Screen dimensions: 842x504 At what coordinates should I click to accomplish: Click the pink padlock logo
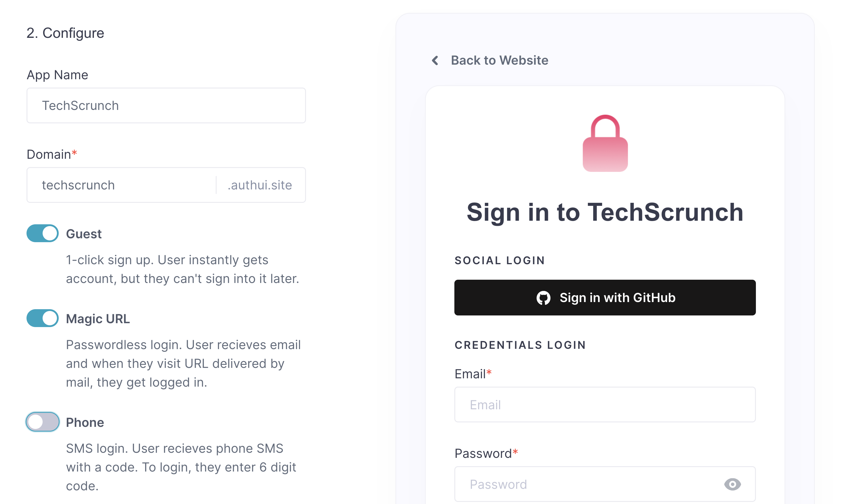(x=605, y=143)
